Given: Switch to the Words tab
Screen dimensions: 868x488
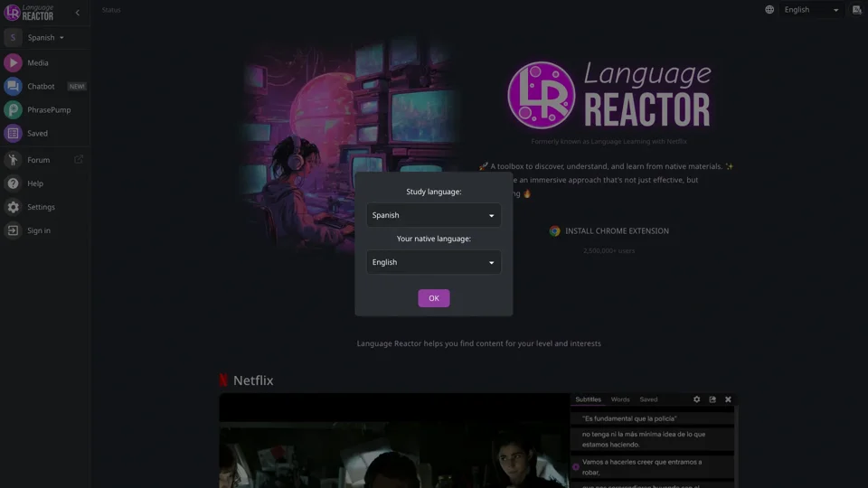Looking at the screenshot, I should (x=620, y=399).
